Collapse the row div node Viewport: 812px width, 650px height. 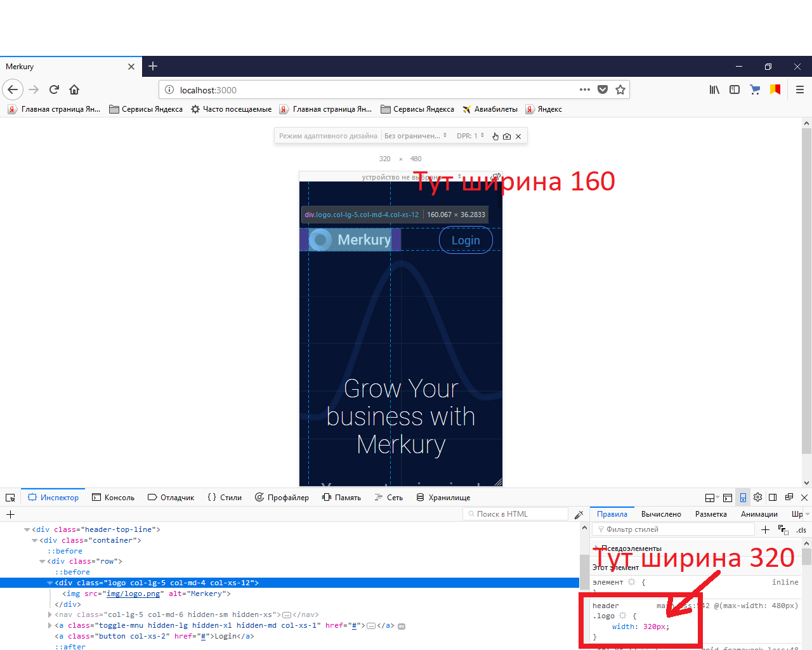pos(43,561)
